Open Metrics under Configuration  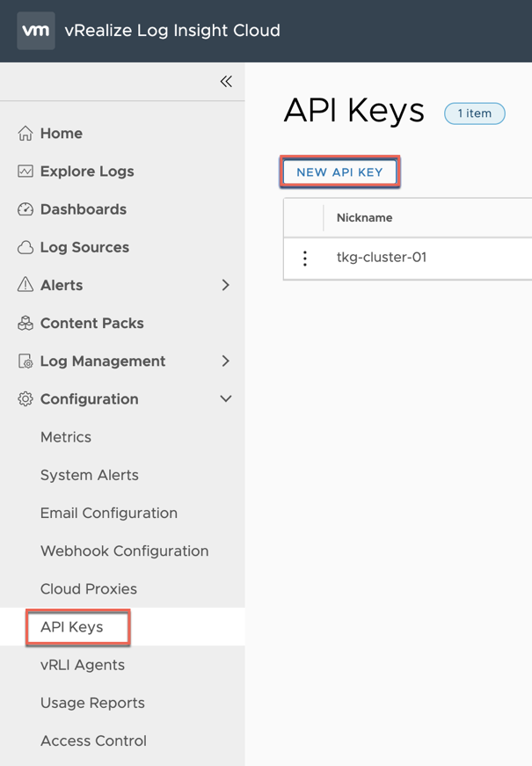click(x=66, y=437)
